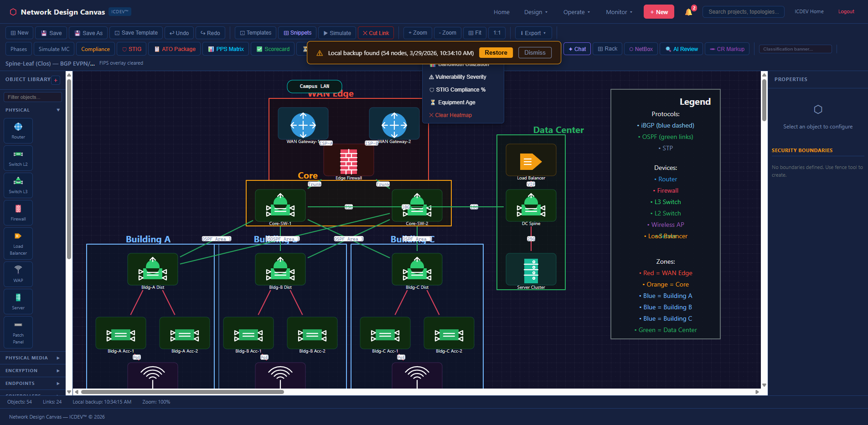The width and height of the screenshot is (868, 425).
Task: Open the Monitor dropdown menu
Action: tap(619, 12)
